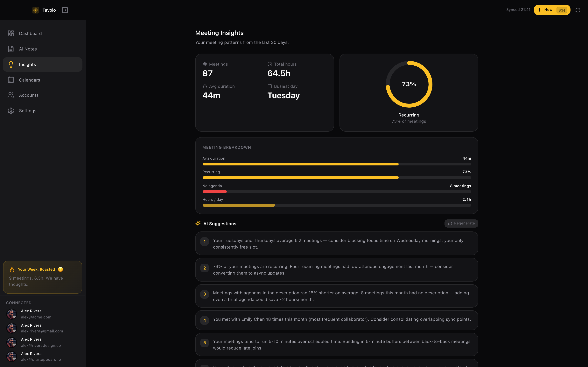
Task: Click the AI Suggestions sparkle icon
Action: tap(198, 223)
